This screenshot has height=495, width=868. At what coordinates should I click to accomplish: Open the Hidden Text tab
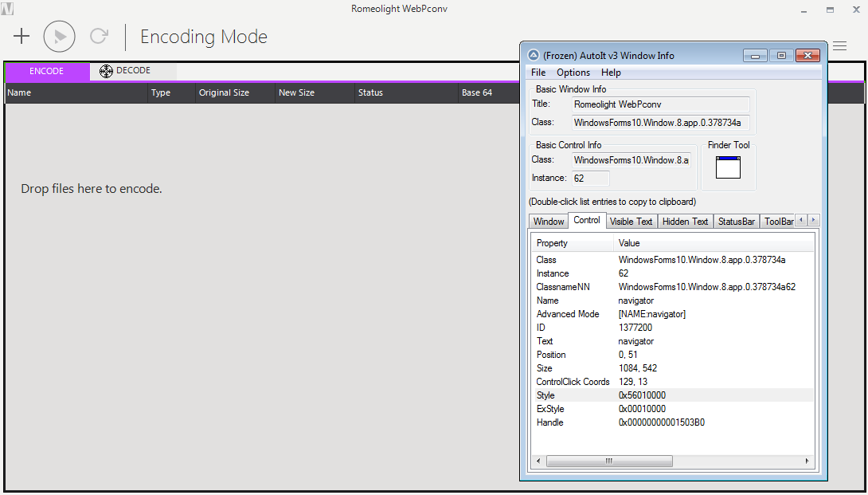(686, 221)
